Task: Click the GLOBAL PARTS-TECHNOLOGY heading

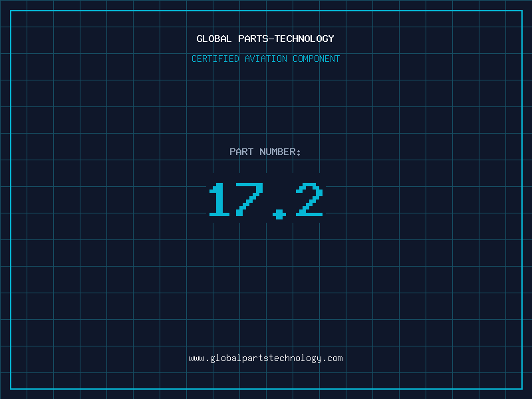Action: 265,39
